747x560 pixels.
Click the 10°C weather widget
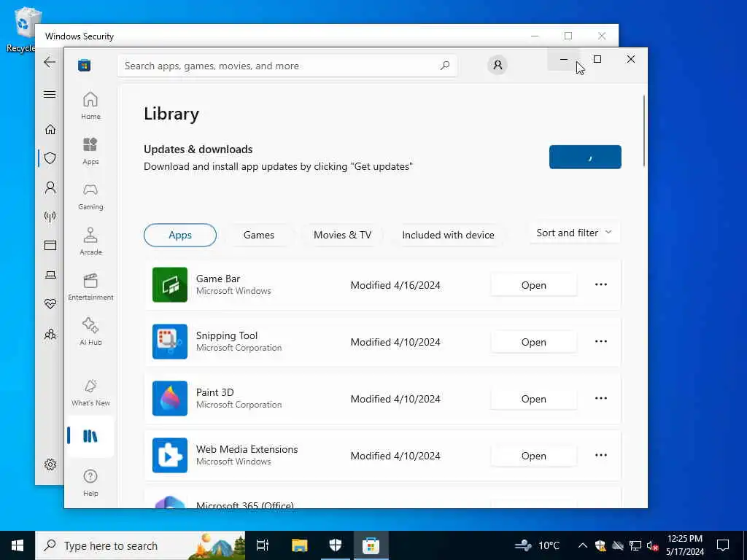click(537, 545)
